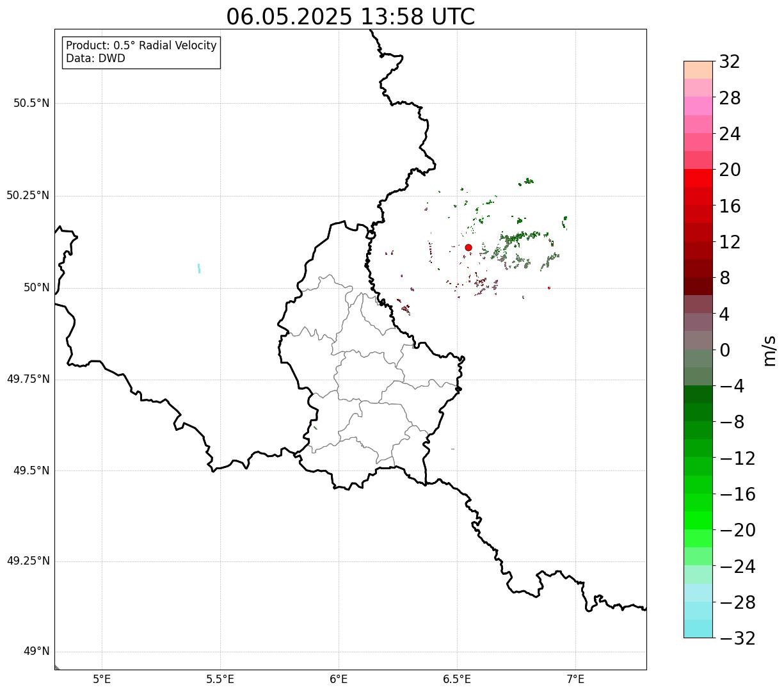
Task: Click the colorbar tick label '12'
Action: tap(730, 243)
